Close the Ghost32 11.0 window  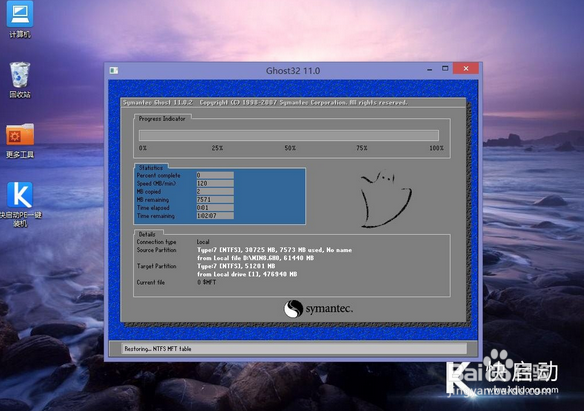click(x=466, y=68)
